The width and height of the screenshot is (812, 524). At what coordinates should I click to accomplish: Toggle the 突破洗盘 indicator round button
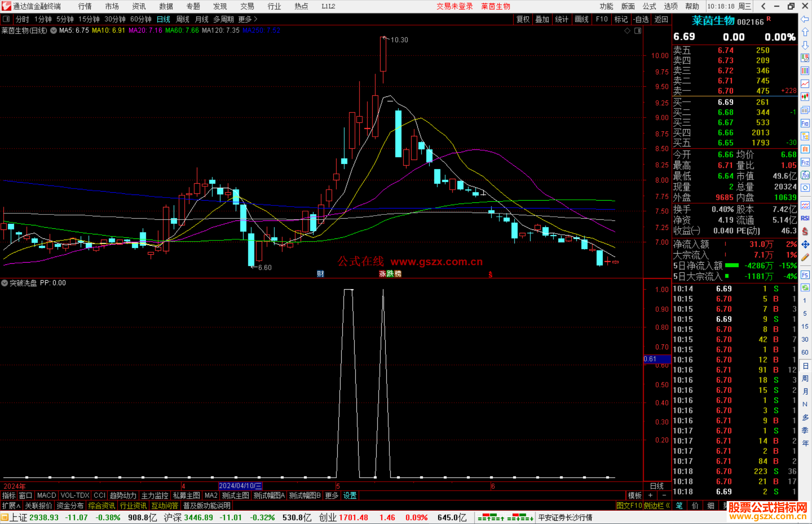[x=5, y=283]
